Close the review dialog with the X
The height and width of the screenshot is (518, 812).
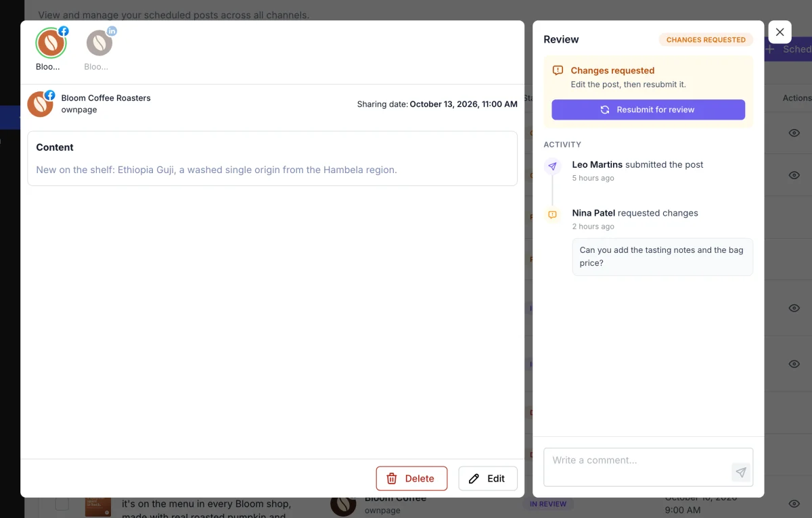780,32
